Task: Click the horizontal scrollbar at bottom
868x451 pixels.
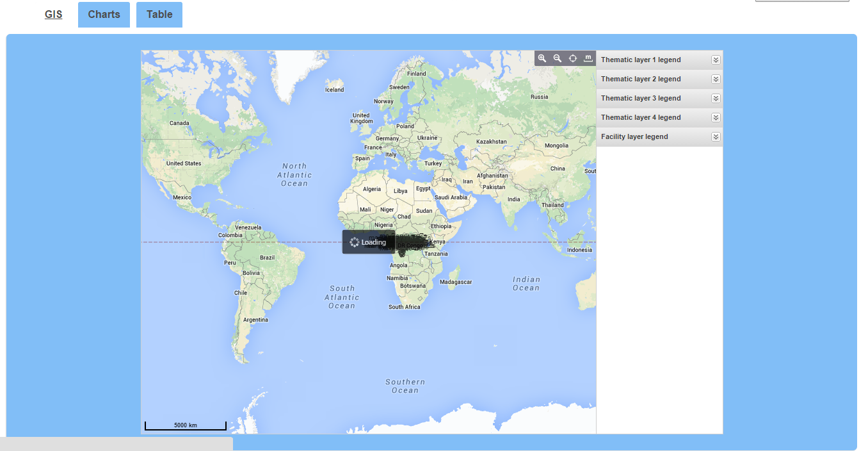Action: point(116,444)
